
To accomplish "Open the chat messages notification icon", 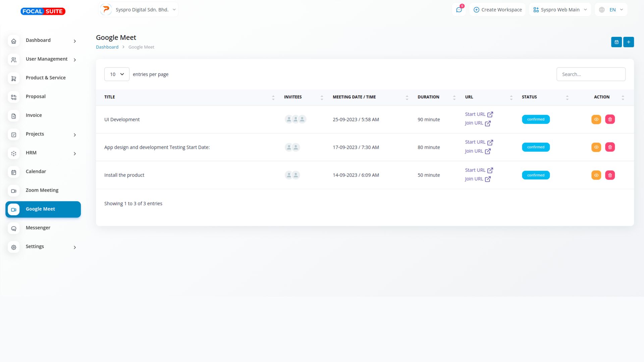I will [x=459, y=10].
